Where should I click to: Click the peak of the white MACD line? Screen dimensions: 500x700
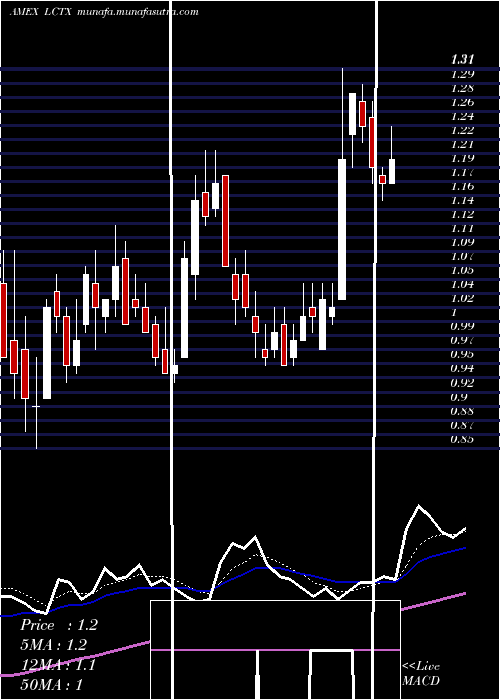click(x=419, y=505)
